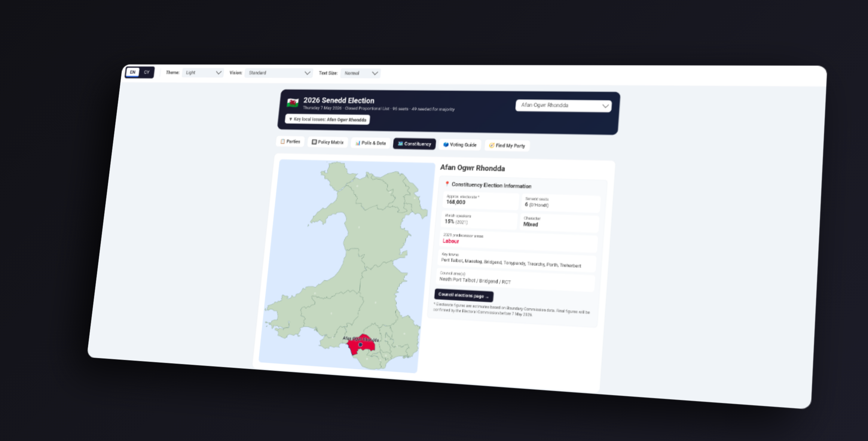Click the 6 (D'Hondt) seats value

(x=537, y=205)
